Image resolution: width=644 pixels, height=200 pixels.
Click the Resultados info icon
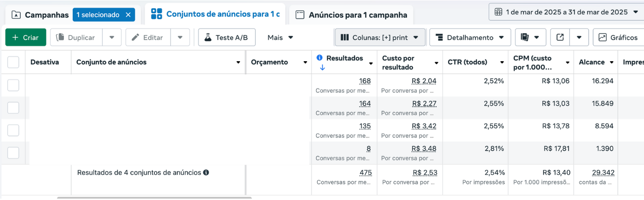pos(320,58)
